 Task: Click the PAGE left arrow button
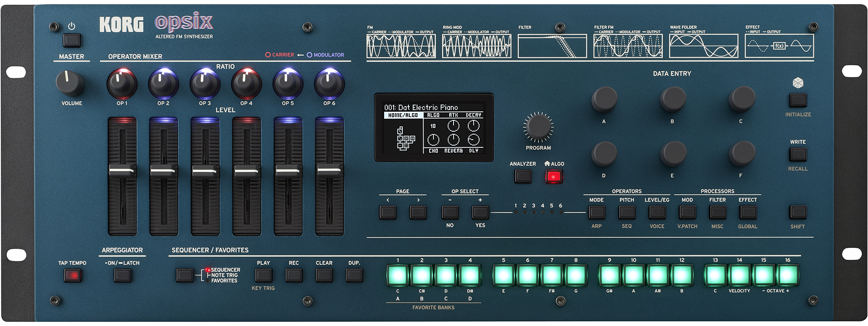[388, 212]
